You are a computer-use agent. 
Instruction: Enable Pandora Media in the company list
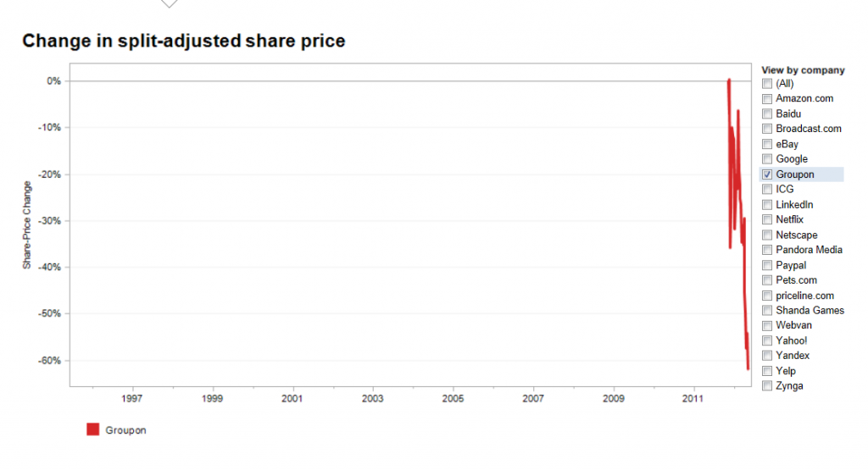767,251
